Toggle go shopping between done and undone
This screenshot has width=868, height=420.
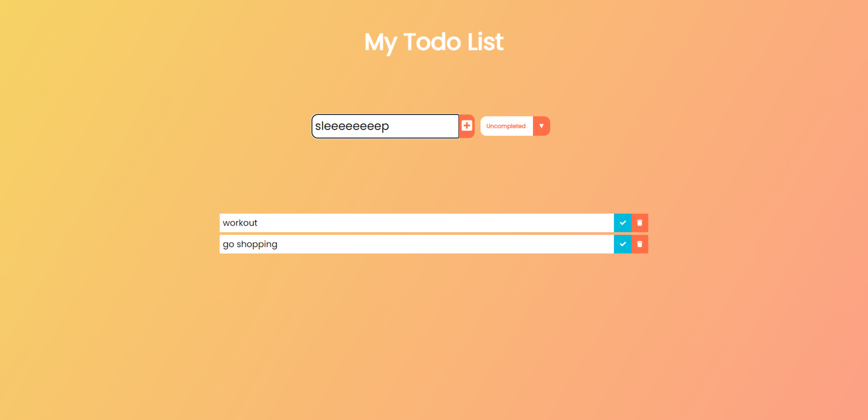point(623,244)
